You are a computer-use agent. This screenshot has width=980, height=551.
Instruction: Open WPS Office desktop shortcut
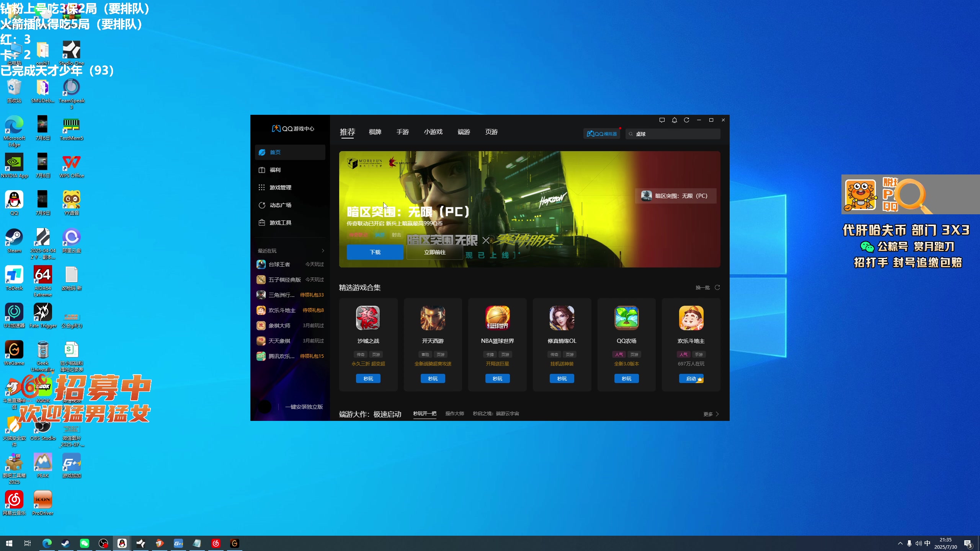pyautogui.click(x=71, y=166)
